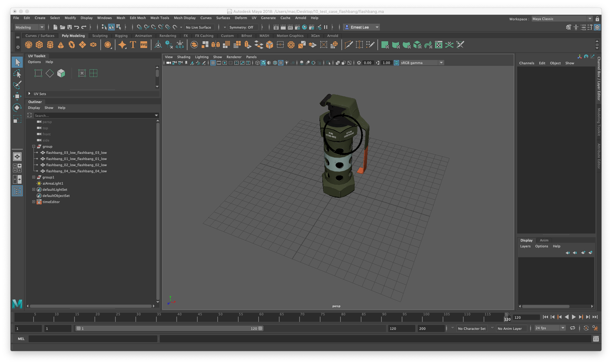612x364 pixels.
Task: Click the No Live Surface button
Action: (199, 27)
